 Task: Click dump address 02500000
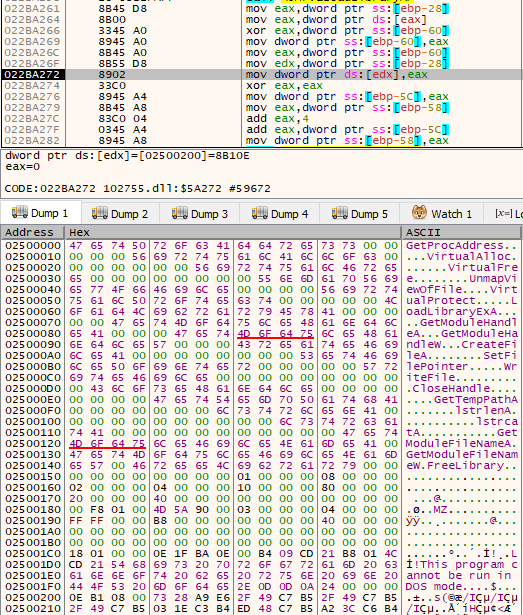[33, 246]
